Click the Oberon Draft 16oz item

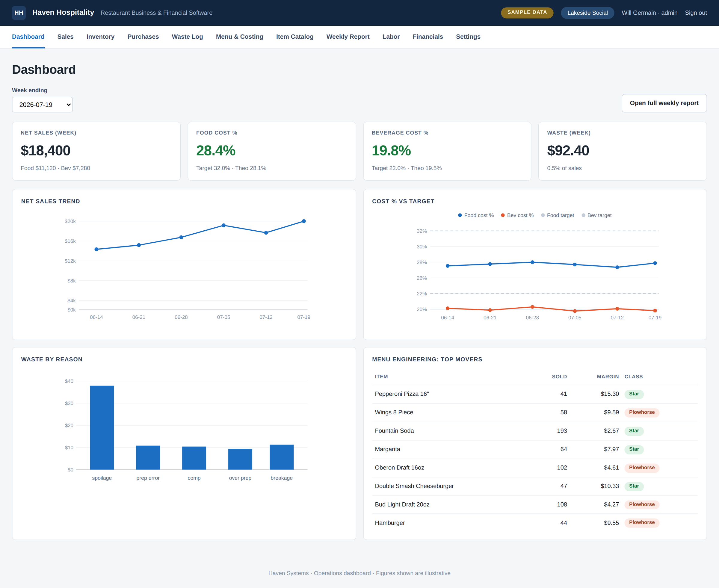[399, 467]
